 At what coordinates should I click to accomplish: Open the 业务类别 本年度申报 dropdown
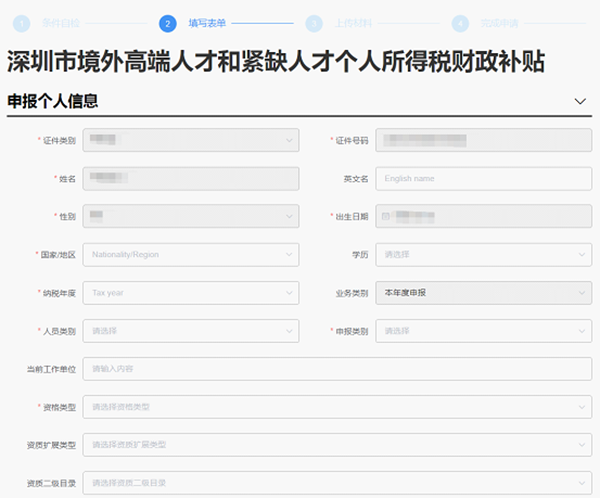pos(484,293)
